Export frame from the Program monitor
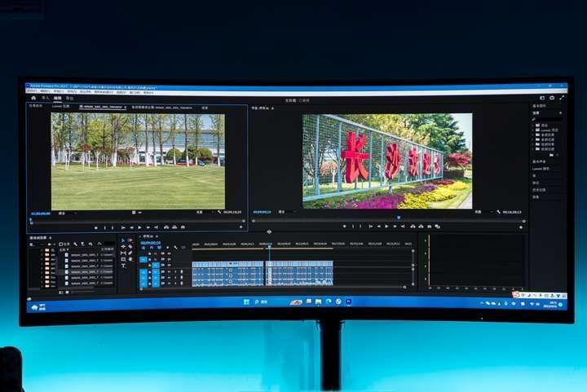The width and height of the screenshot is (587, 392). point(430,227)
